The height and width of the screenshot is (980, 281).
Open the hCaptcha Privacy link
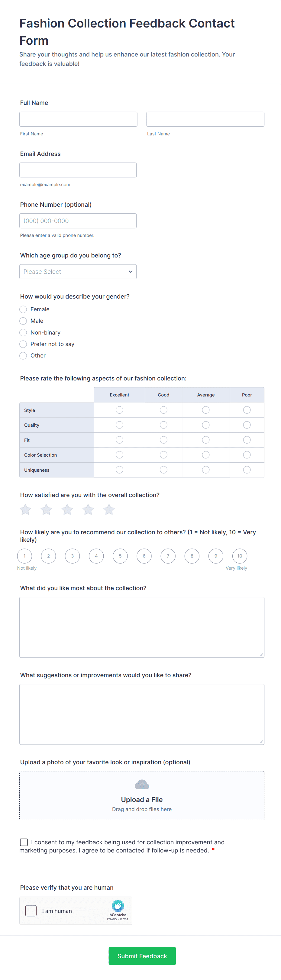tap(112, 919)
